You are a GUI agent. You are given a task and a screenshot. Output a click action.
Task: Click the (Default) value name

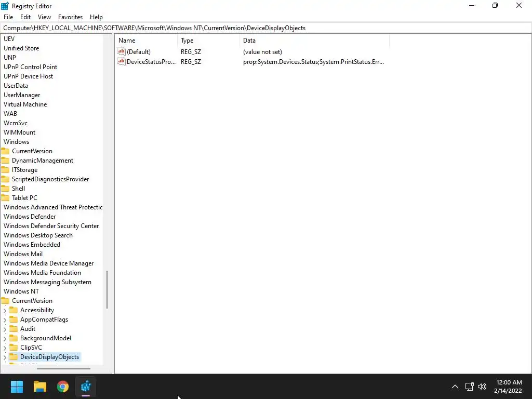139,52
